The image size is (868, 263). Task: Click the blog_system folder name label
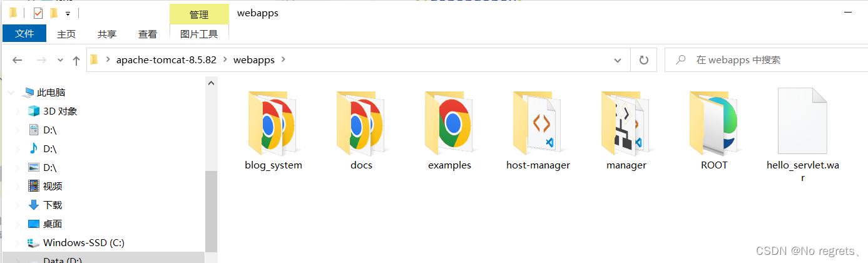click(273, 165)
